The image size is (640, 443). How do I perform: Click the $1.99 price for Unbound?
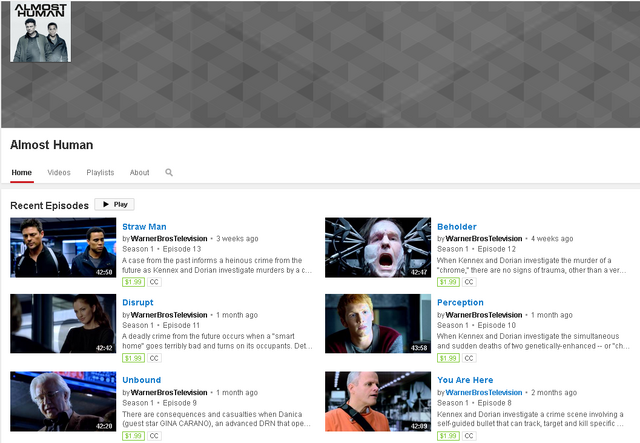pyautogui.click(x=133, y=436)
